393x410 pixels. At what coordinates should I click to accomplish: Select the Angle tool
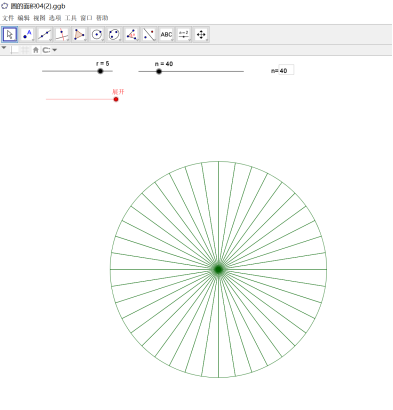pyautogui.click(x=131, y=34)
